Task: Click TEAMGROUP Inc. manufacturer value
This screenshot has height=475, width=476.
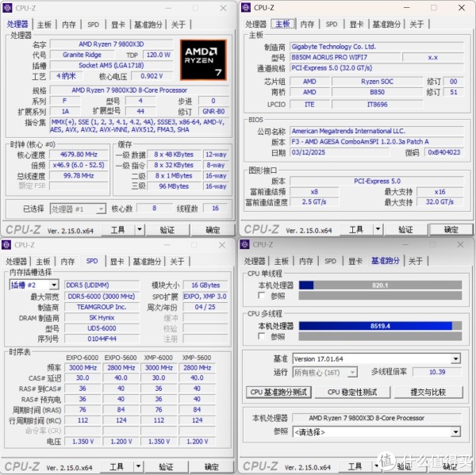Action: 102,307
